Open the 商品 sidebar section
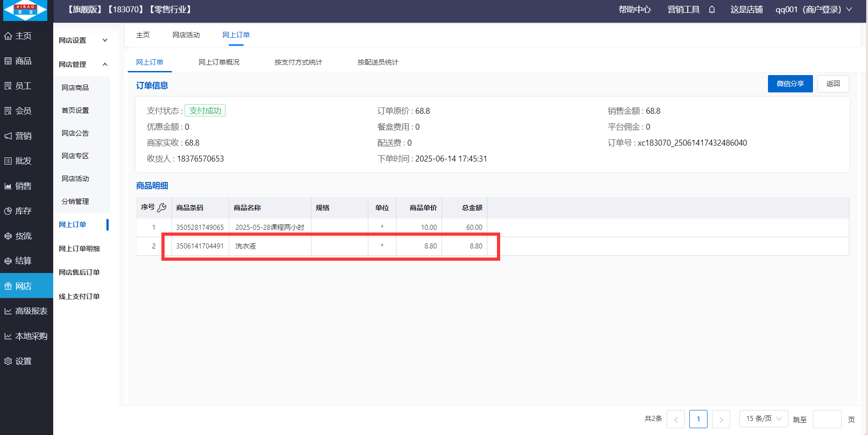868x435 pixels. 23,61
